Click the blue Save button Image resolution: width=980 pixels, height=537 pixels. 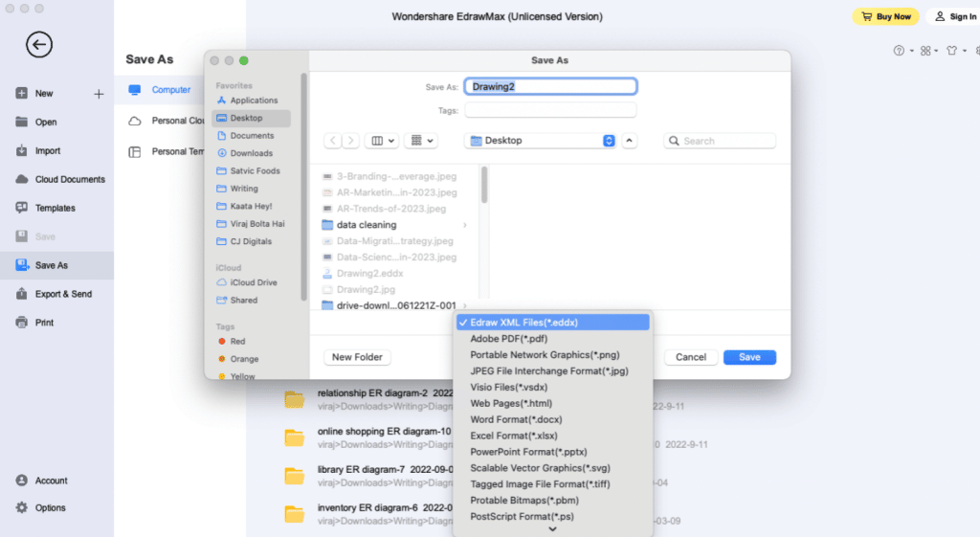[749, 357]
